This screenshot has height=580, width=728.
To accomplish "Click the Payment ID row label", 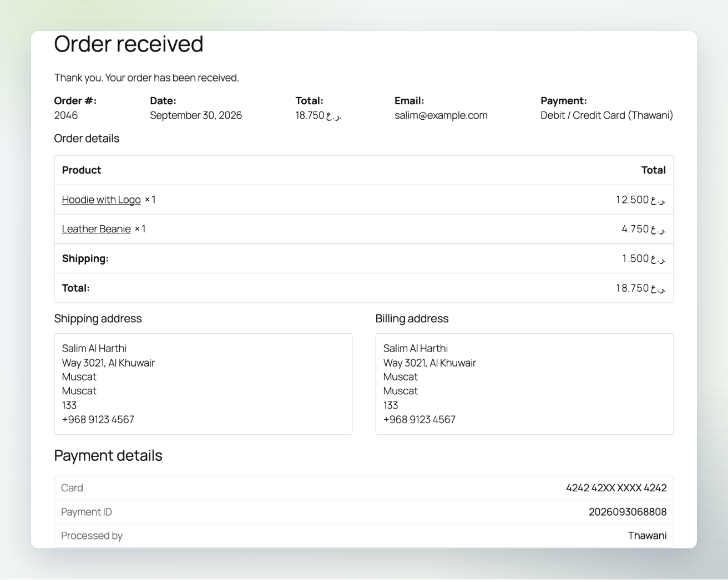I will tap(87, 512).
